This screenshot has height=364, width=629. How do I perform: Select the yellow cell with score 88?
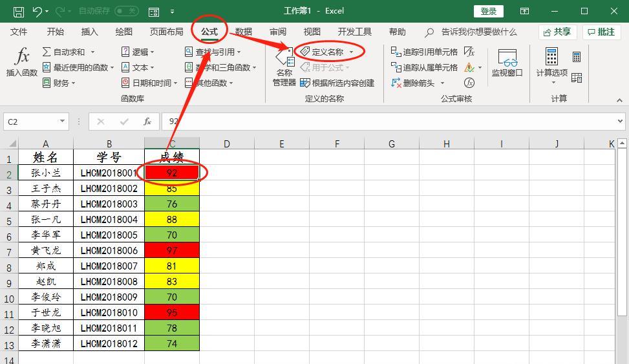click(172, 220)
